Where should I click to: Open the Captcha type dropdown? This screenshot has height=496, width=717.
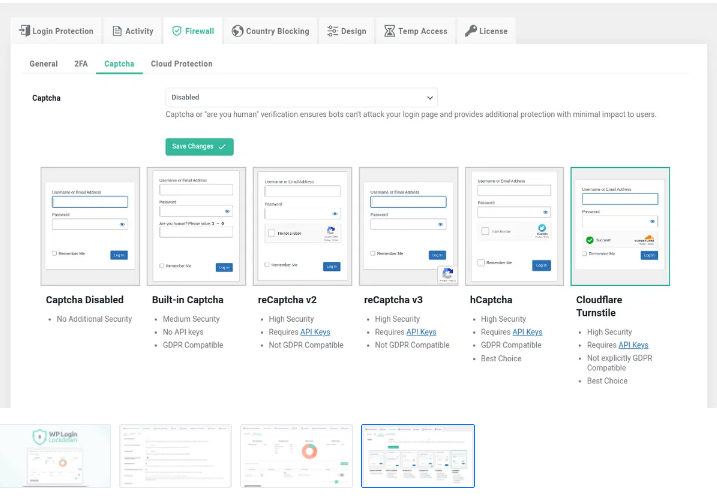[301, 98]
